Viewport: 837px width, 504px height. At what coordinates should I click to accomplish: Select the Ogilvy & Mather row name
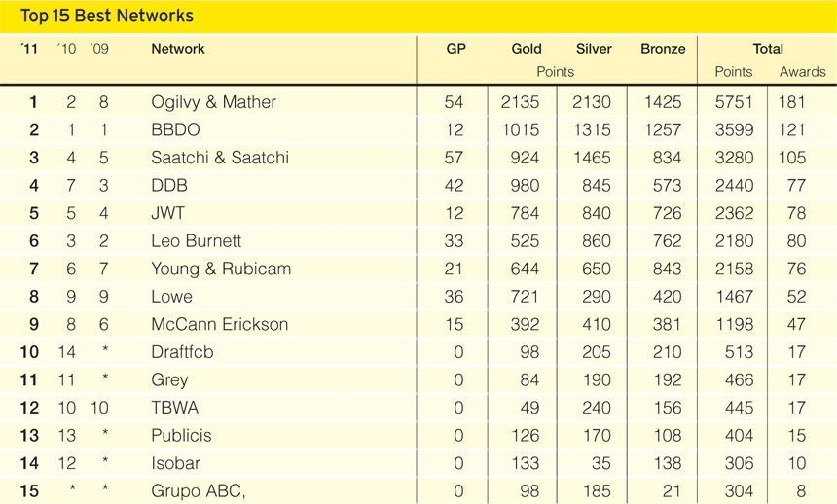point(213,102)
